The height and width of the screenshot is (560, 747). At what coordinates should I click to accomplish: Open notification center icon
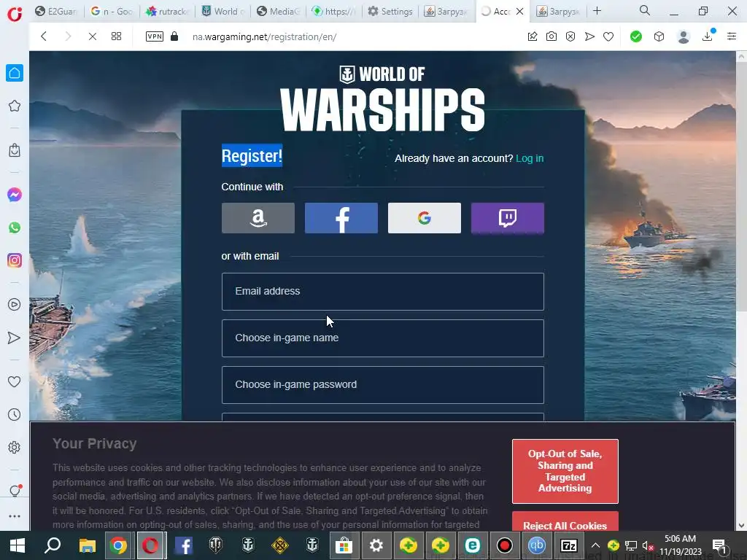719,545
